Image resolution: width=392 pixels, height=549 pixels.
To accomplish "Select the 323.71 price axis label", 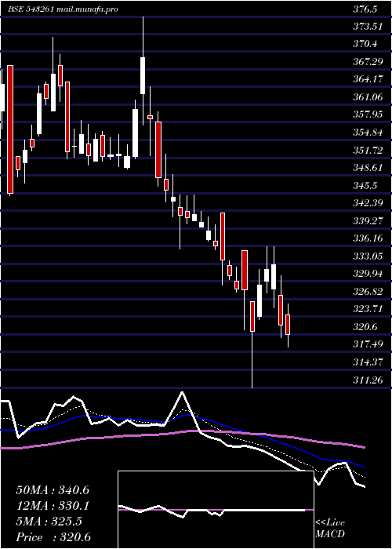I will [x=368, y=309].
